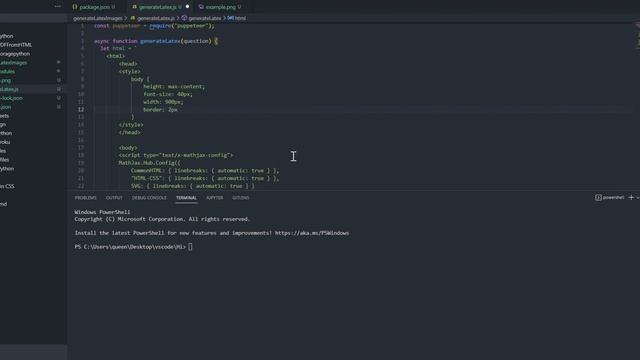Switch to the generateLatex.js editor tab
Viewport: 640px width, 360px height.
pyautogui.click(x=157, y=7)
